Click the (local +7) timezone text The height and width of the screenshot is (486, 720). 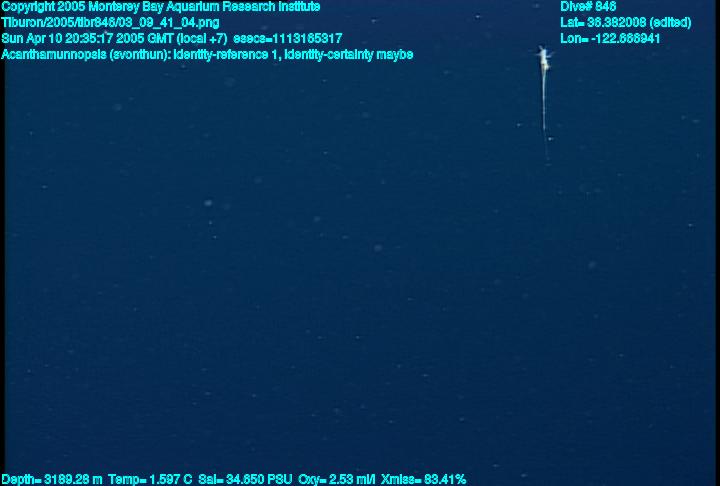pyautogui.click(x=202, y=39)
